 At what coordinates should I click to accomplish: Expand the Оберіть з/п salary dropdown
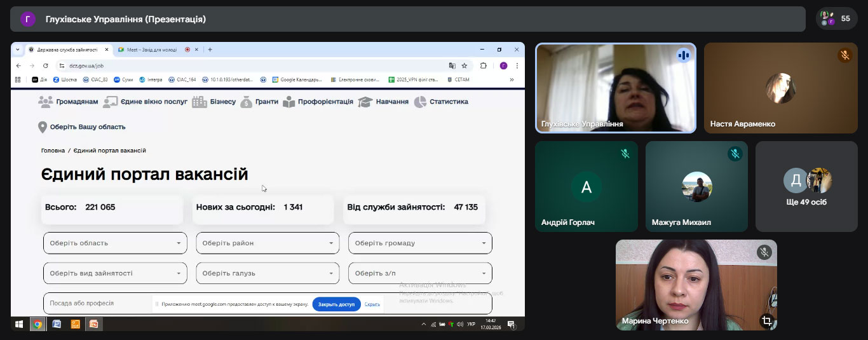pos(420,273)
